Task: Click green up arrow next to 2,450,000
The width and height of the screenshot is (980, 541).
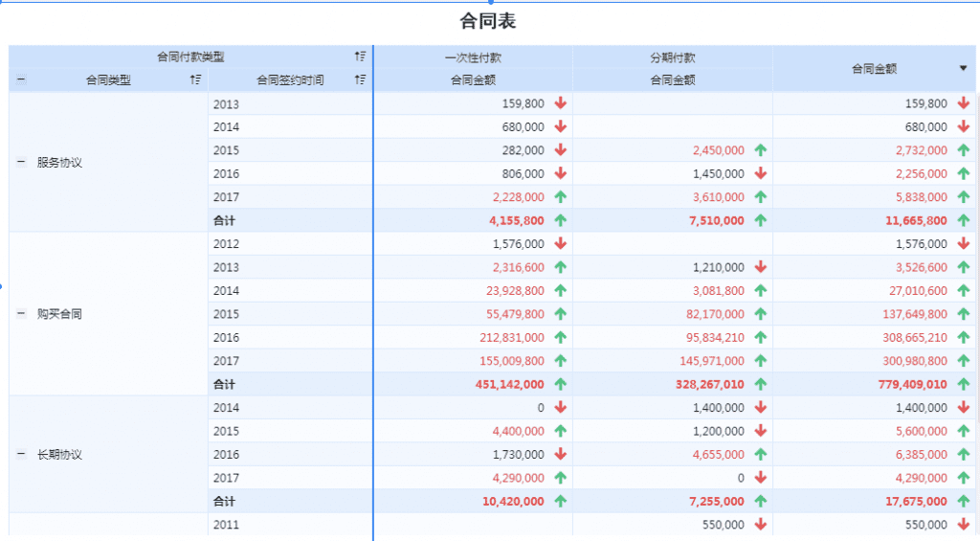Action: click(761, 150)
